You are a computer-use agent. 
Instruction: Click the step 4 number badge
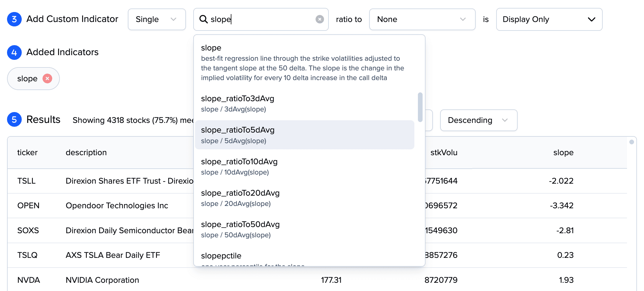click(14, 53)
